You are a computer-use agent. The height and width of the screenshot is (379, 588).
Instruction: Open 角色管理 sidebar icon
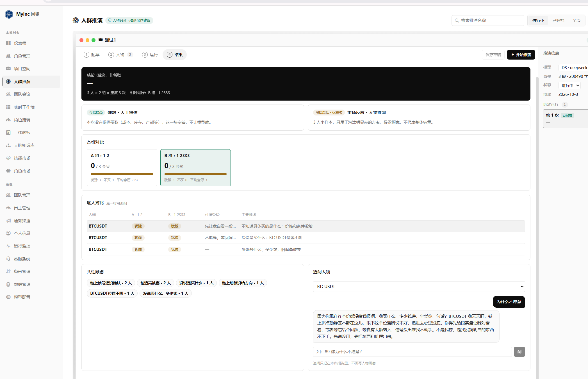[8, 56]
